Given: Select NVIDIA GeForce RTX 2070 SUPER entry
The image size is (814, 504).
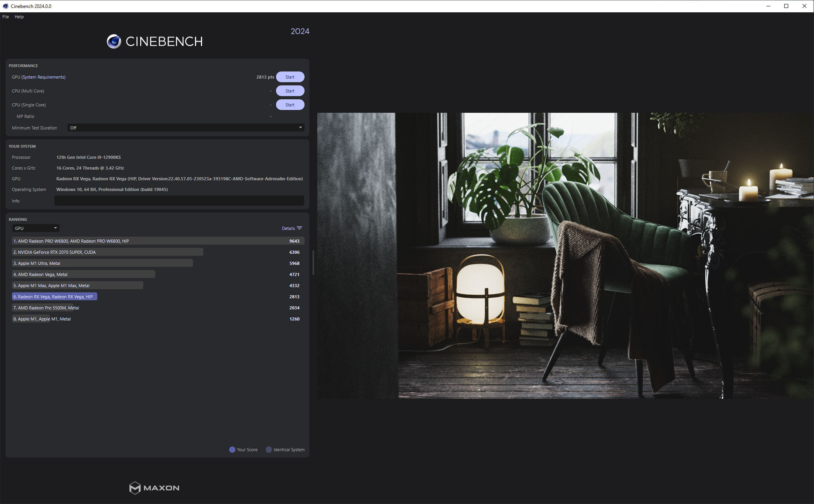Looking at the screenshot, I should (158, 252).
